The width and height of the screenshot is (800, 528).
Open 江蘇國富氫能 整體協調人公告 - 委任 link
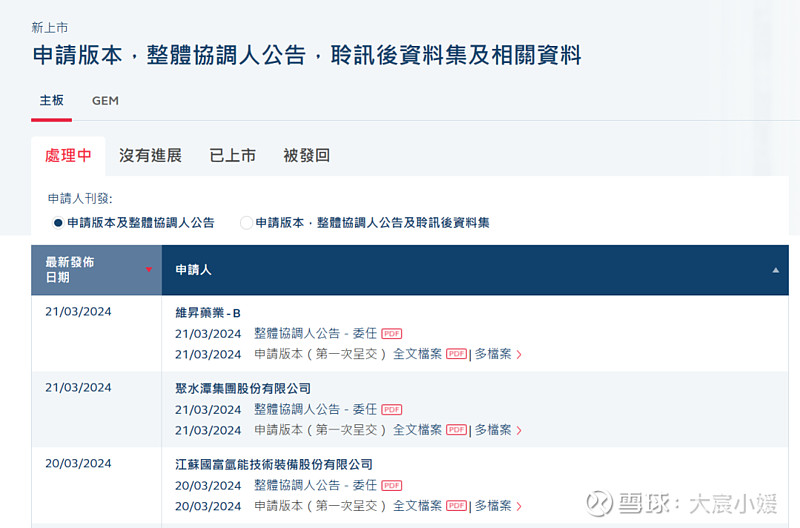pos(315,486)
